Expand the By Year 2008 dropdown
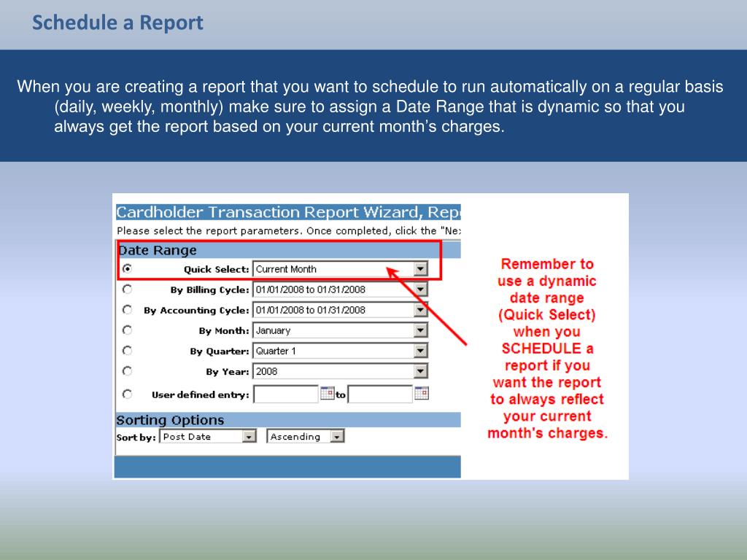Image resolution: width=747 pixels, height=560 pixels. [340, 371]
